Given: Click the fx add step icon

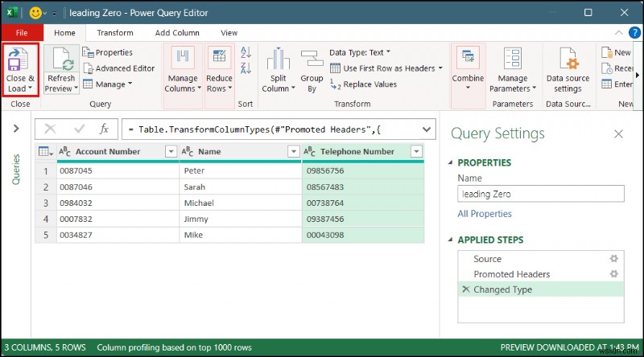Looking at the screenshot, I should pos(104,129).
